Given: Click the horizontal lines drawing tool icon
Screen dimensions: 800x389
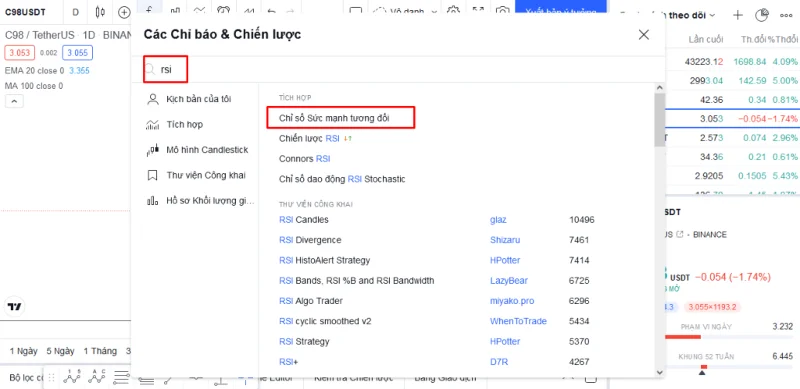Looking at the screenshot, I should tap(121, 377).
